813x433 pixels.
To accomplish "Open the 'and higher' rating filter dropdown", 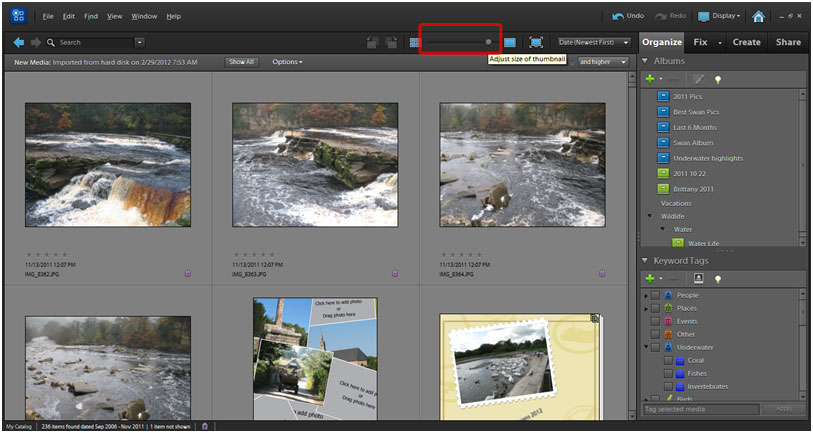I will point(603,62).
